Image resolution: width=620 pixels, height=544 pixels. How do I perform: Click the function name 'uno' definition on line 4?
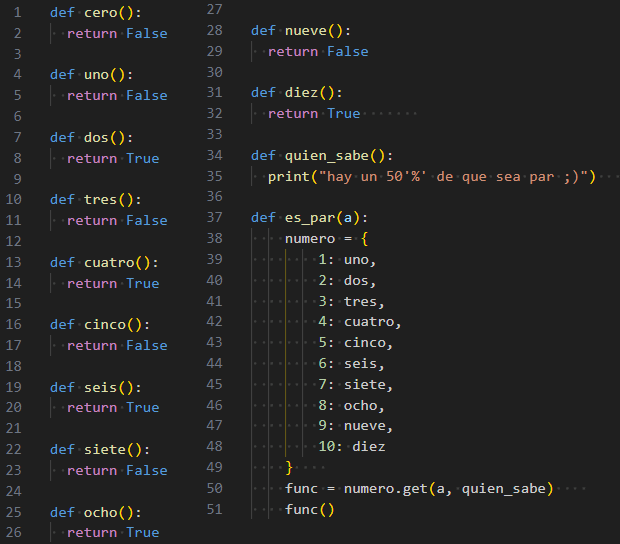click(96, 75)
